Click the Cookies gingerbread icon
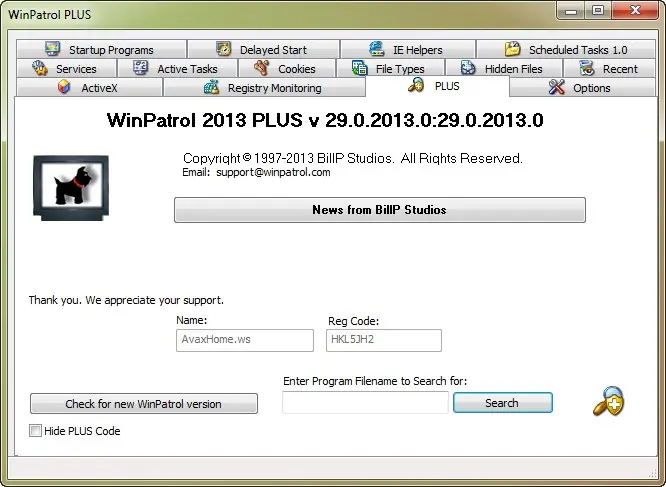Viewport: 666px width, 487px height. tap(262, 68)
